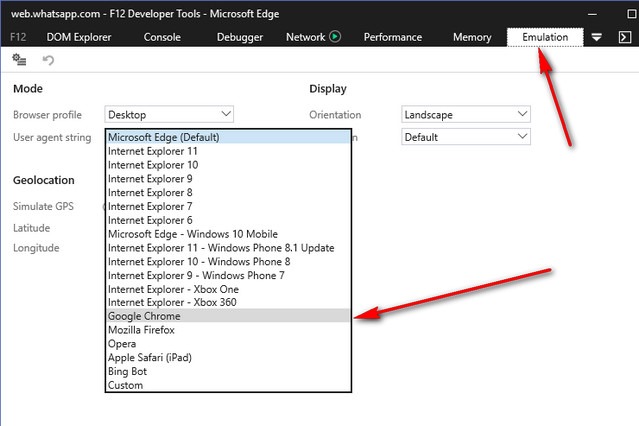Click the Geolocation section heading
This screenshot has width=639, height=426.
[x=44, y=180]
